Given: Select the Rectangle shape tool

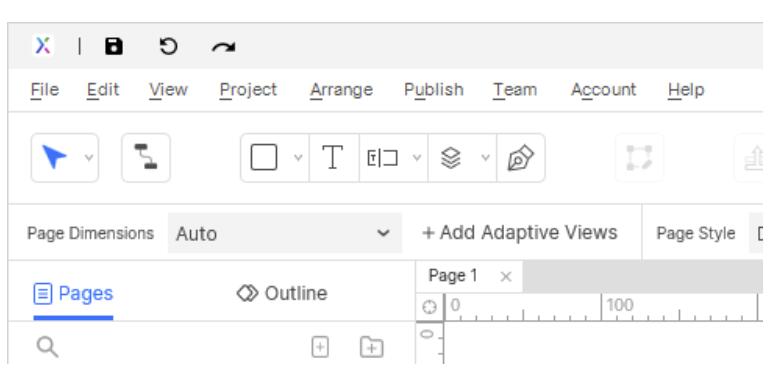Looking at the screenshot, I should tap(264, 157).
